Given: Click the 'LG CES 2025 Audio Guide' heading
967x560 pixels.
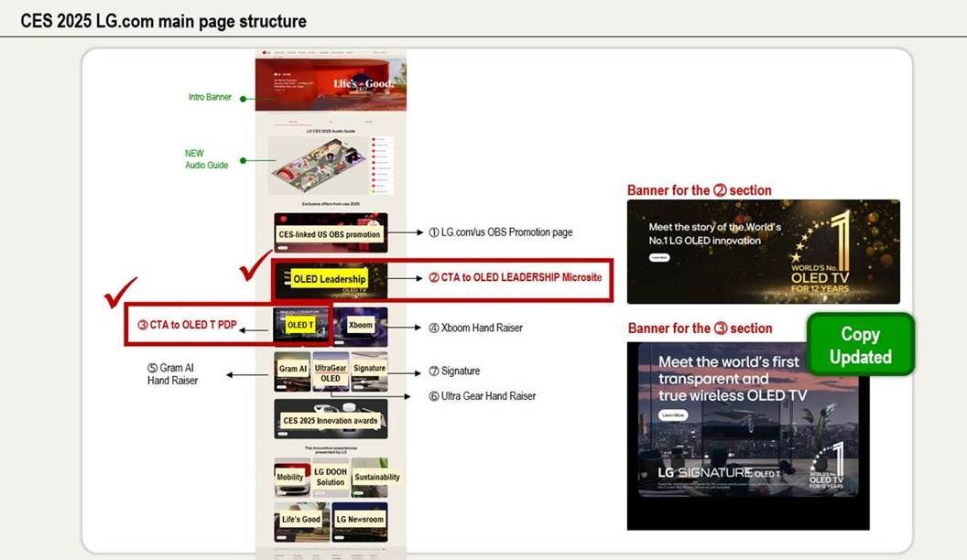Looking at the screenshot, I should pyautogui.click(x=331, y=131).
